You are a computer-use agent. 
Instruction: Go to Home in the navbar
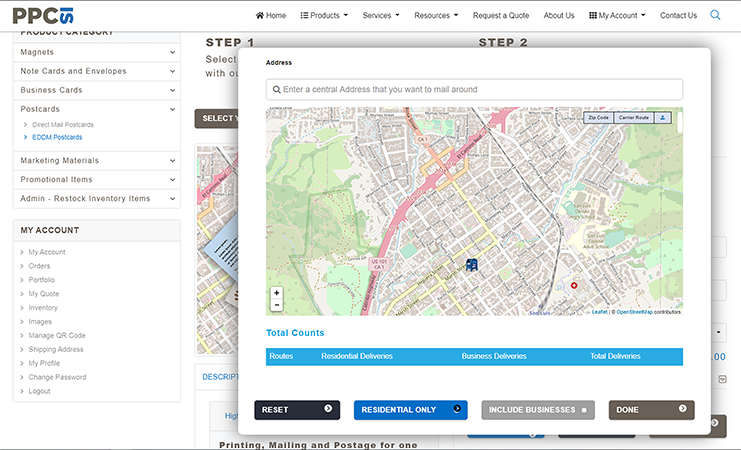pos(271,15)
